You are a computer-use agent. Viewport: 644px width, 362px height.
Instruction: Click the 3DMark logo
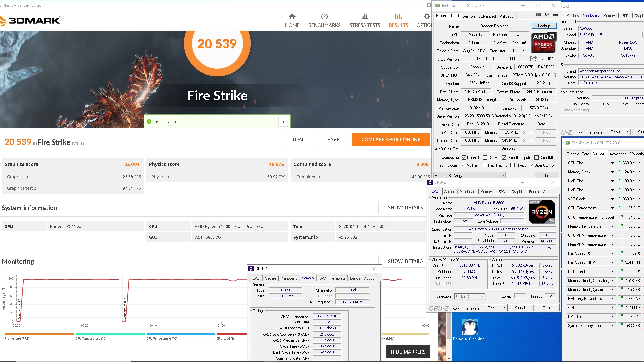click(x=30, y=21)
